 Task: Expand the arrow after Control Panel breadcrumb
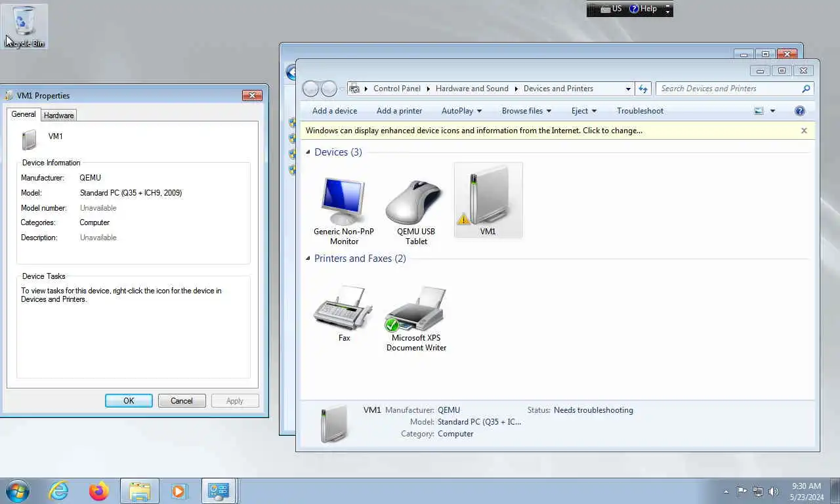point(428,89)
